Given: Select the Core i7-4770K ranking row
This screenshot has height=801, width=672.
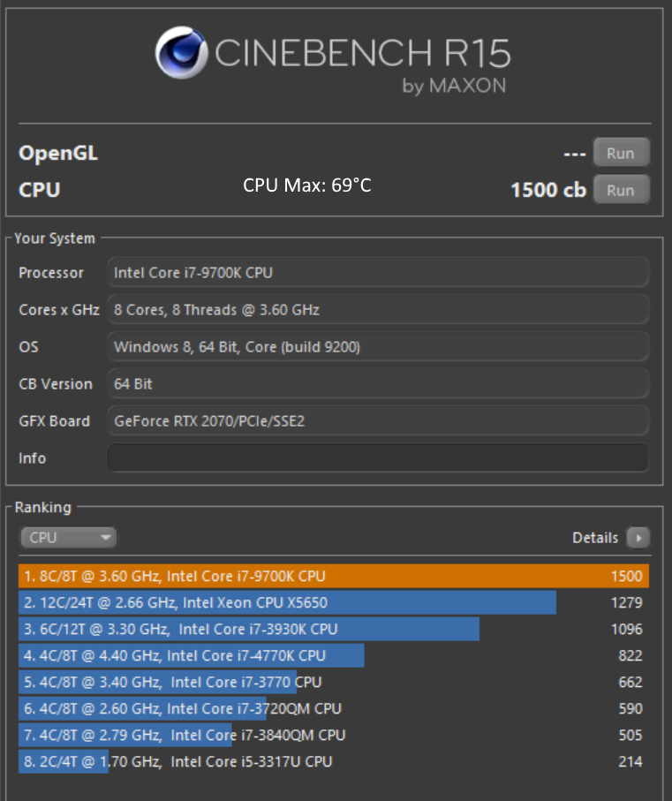Looking at the screenshot, I should [x=333, y=655].
